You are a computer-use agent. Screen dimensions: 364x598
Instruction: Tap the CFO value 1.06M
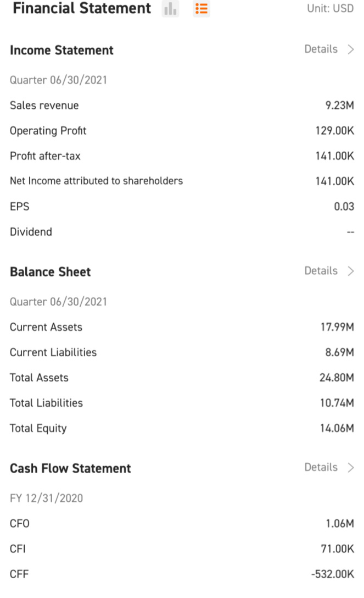pos(340,523)
